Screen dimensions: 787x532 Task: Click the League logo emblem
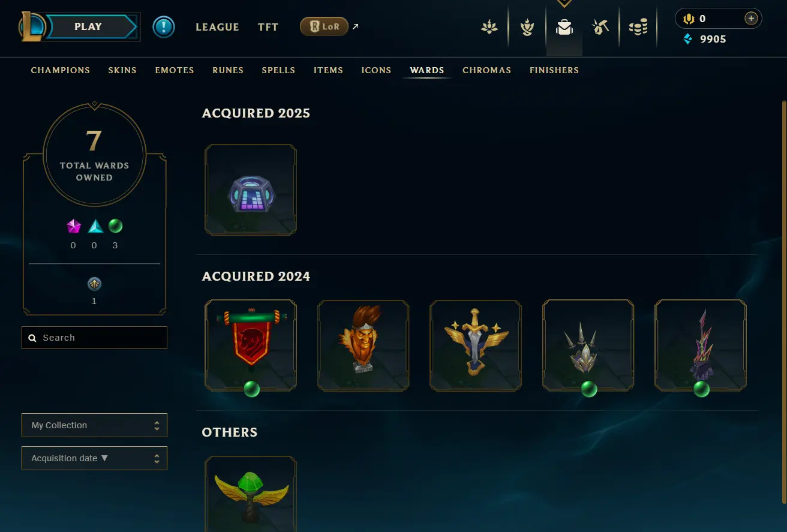click(31, 26)
